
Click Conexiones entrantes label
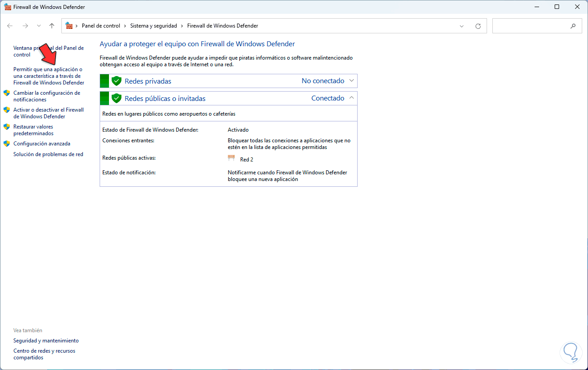[x=128, y=141]
